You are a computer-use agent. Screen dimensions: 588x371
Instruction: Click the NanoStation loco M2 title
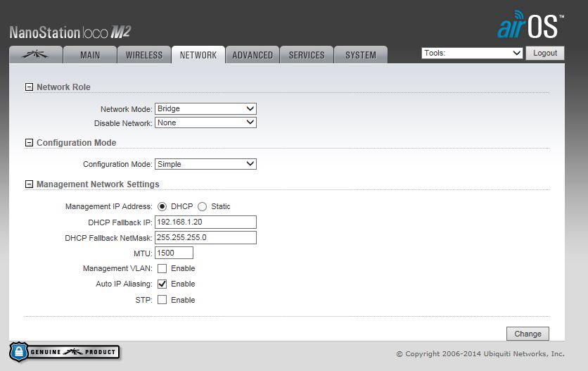tap(70, 32)
